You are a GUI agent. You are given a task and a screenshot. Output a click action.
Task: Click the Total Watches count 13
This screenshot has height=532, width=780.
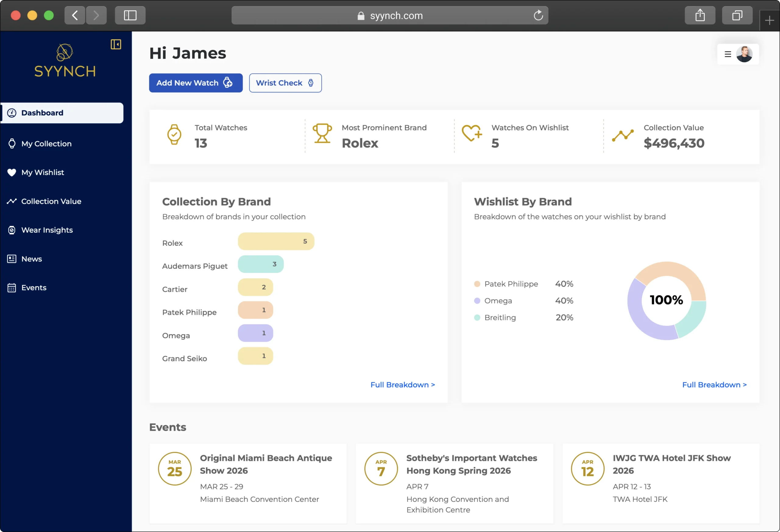[x=201, y=143]
